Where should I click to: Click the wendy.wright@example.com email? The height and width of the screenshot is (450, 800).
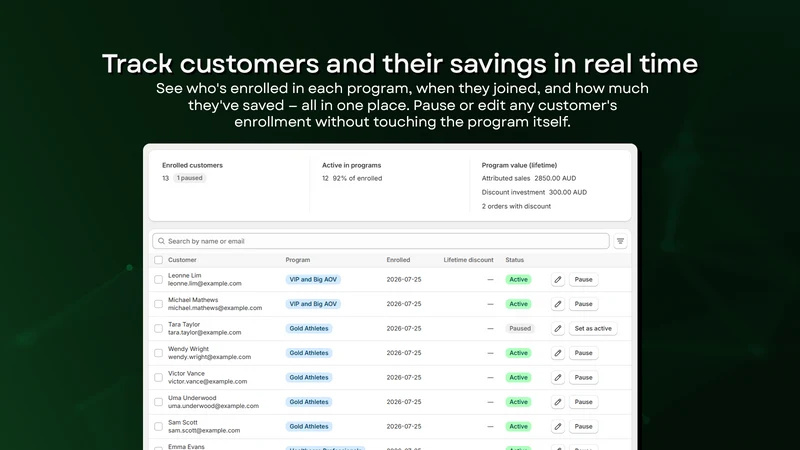point(209,357)
